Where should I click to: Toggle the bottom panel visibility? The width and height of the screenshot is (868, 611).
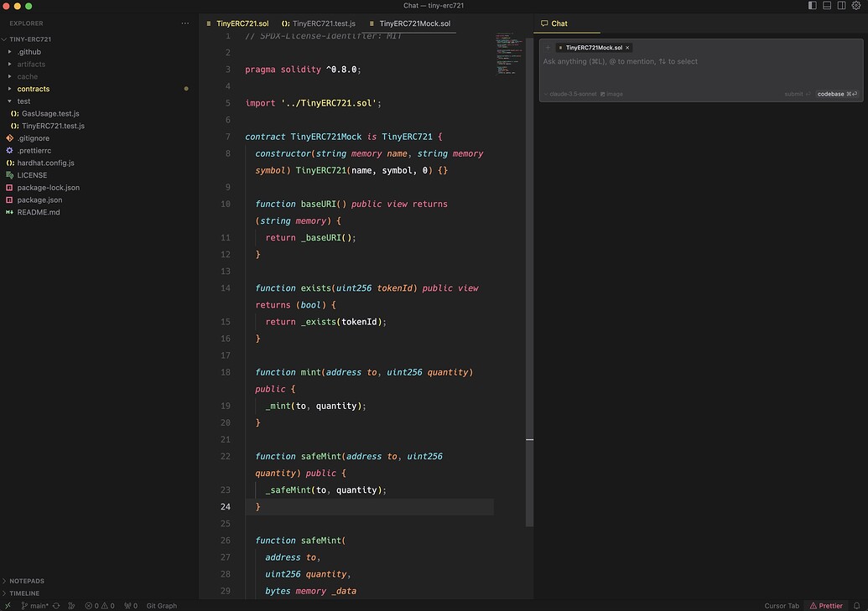coord(827,6)
